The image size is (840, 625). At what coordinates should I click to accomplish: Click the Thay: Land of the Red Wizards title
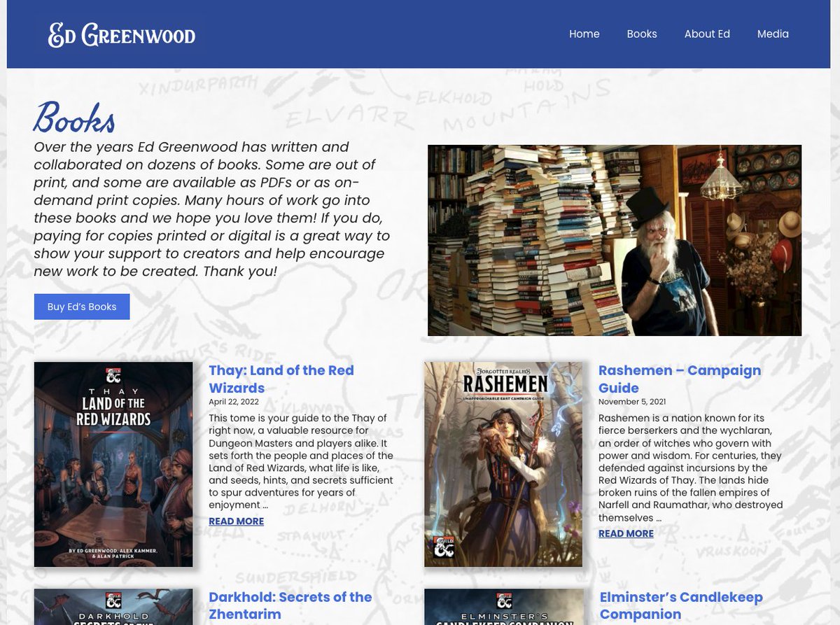(x=281, y=379)
